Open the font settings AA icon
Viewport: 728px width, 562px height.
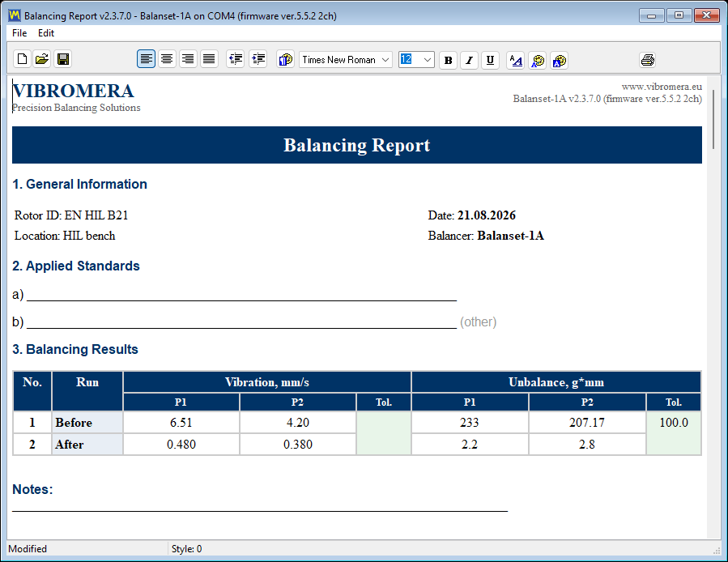(515, 60)
